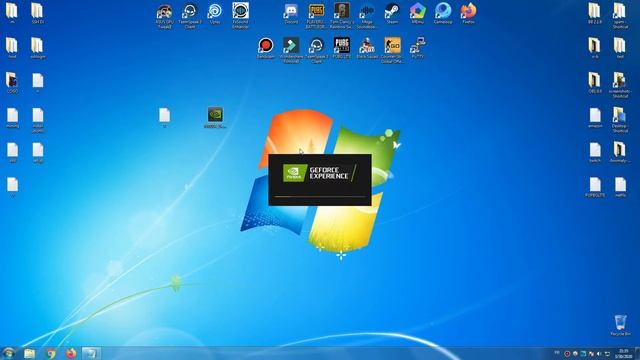Open the ASUS GPU Tweak II shortcut

tap(164, 16)
